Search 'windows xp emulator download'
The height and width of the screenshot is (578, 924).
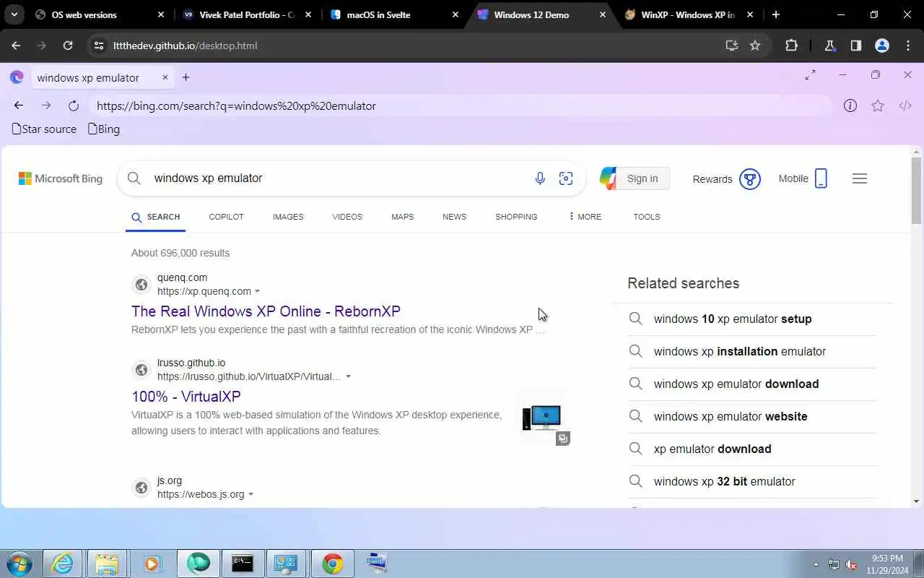point(736,384)
